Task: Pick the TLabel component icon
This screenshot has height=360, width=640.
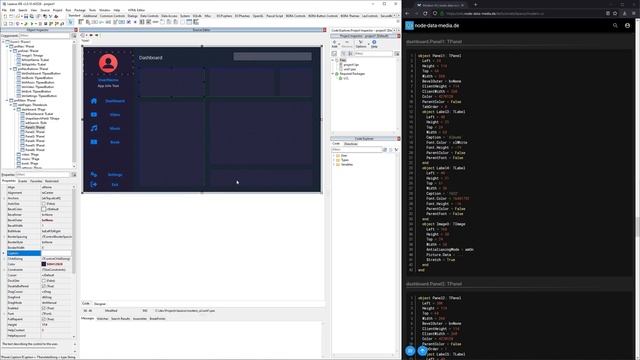Action: 102,22
